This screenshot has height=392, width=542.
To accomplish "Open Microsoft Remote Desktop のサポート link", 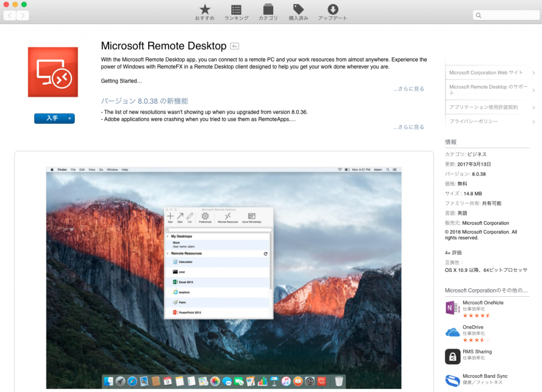I will click(x=489, y=90).
